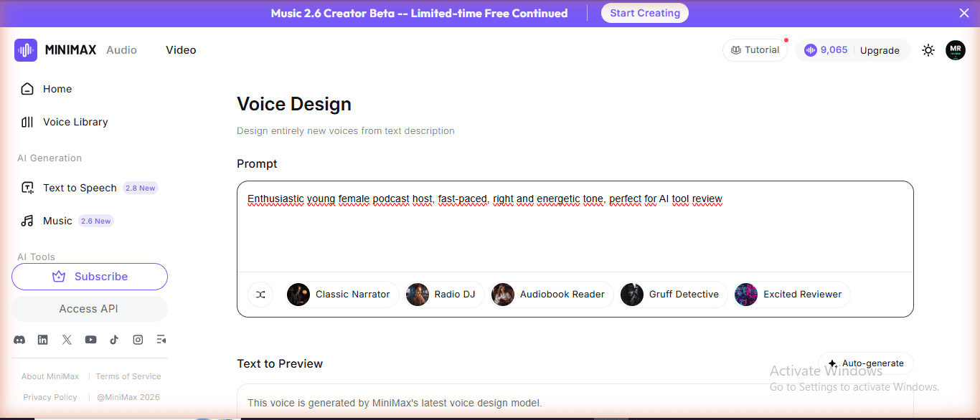
Task: Choose the Radio DJ preset
Action: click(x=445, y=295)
